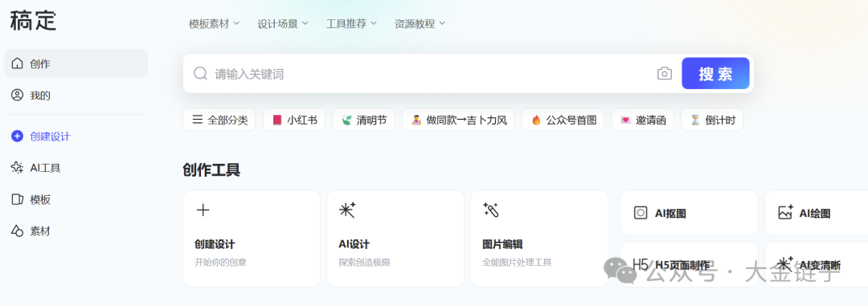The image size is (868, 306).
Task: Click the H5 icon of H5页面制作
Action: pos(641,264)
